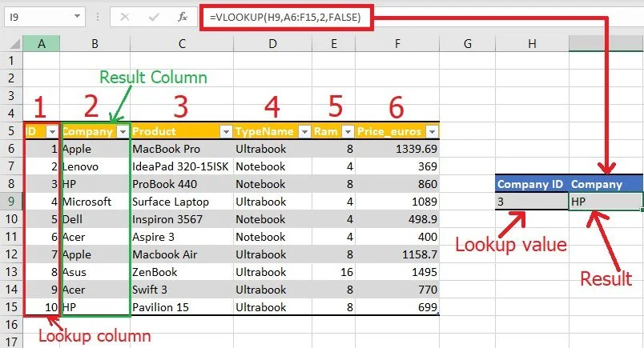The height and width of the screenshot is (348, 644).
Task: Select row 9 header
Action: coord(11,202)
